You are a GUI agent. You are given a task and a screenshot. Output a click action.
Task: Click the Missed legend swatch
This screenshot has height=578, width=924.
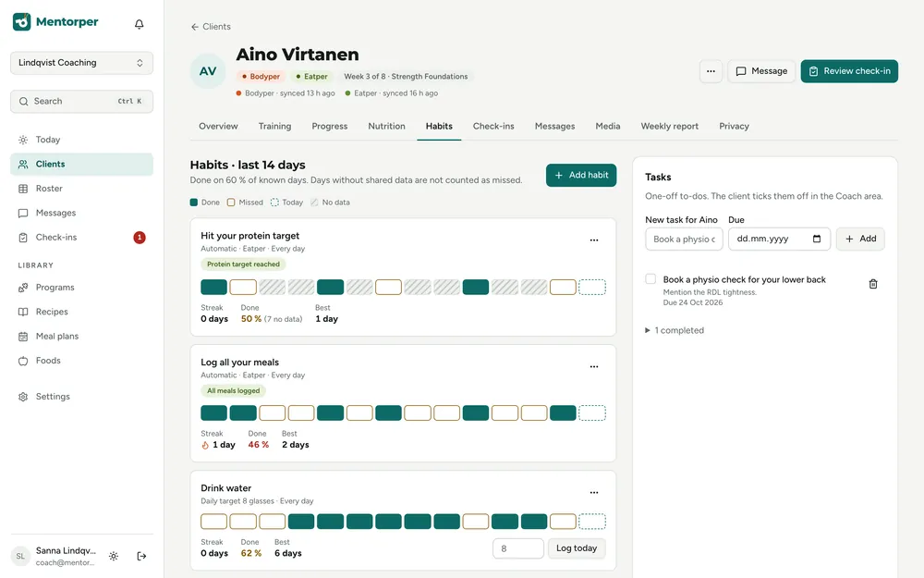pyautogui.click(x=231, y=203)
